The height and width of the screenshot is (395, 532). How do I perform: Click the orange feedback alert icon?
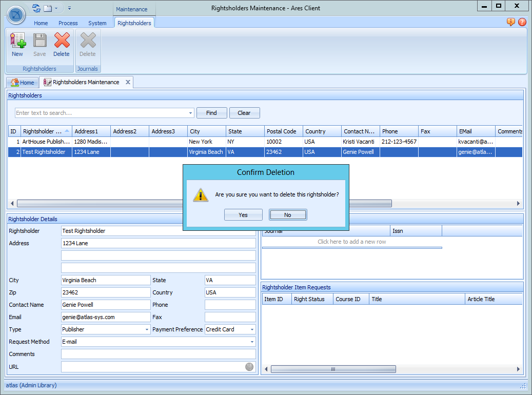pos(511,22)
